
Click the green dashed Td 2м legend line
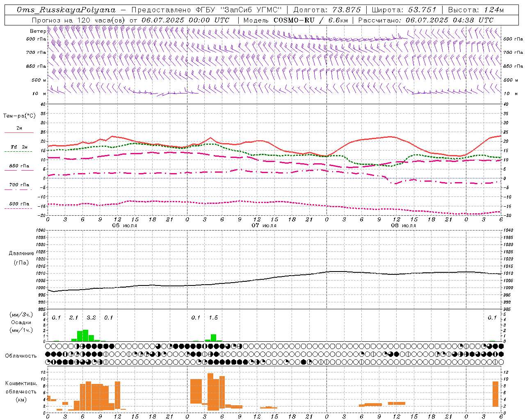coord(18,151)
